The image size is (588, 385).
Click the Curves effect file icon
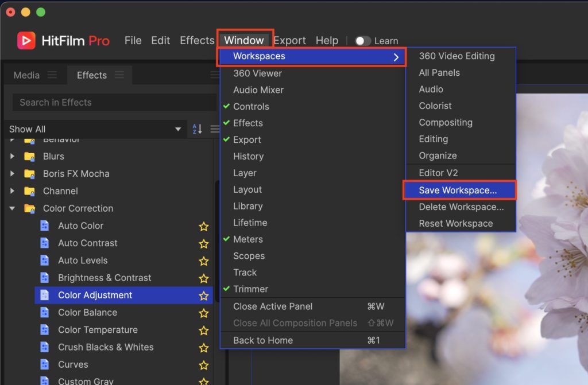[x=45, y=364]
